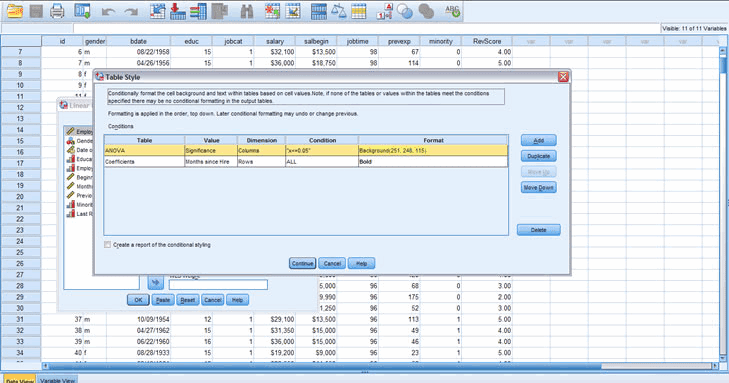Click the Delete condition button
The height and width of the screenshot is (383, 729).
coord(538,230)
